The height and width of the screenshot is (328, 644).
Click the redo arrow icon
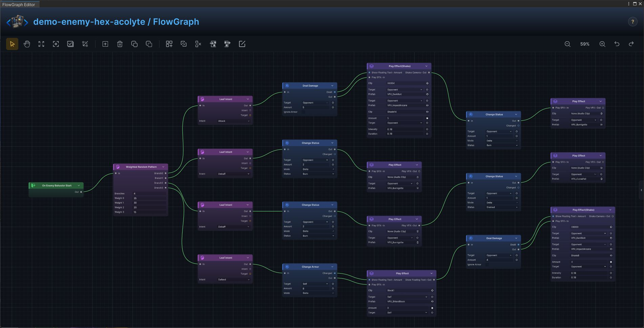coord(631,44)
